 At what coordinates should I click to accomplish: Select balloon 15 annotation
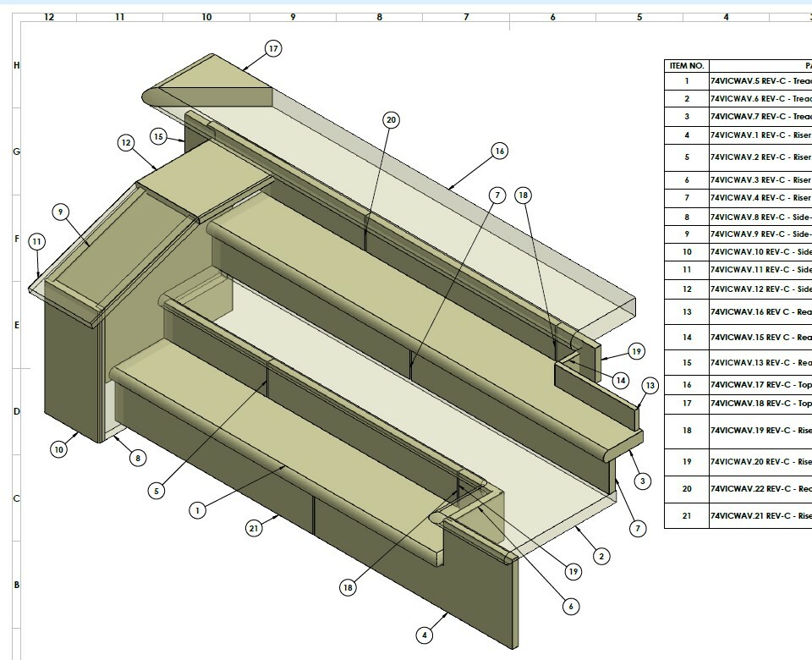click(159, 136)
